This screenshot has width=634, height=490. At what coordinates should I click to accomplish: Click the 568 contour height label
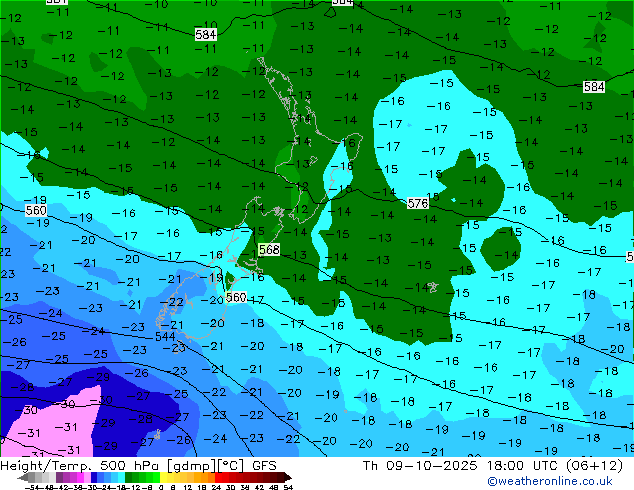pyautogui.click(x=269, y=249)
